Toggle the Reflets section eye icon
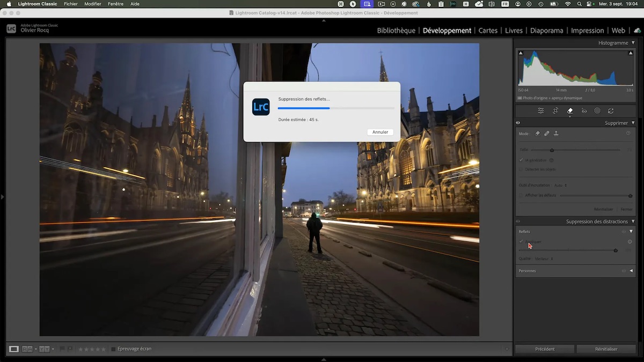Screen dimensions: 644x362 coord(624,232)
